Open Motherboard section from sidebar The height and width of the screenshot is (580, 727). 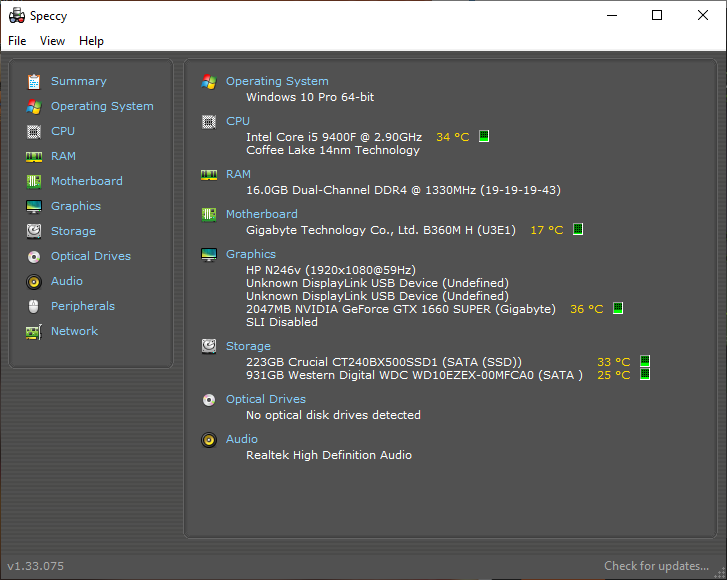87,181
